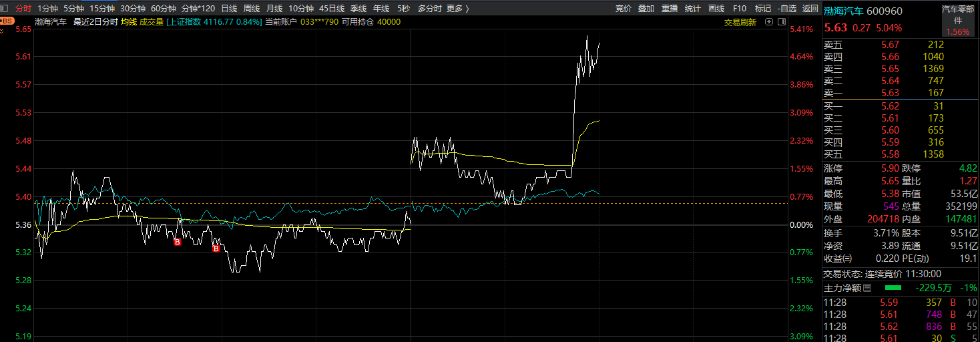
Task: Click the 卖四 price 5.66
Action: (x=890, y=57)
